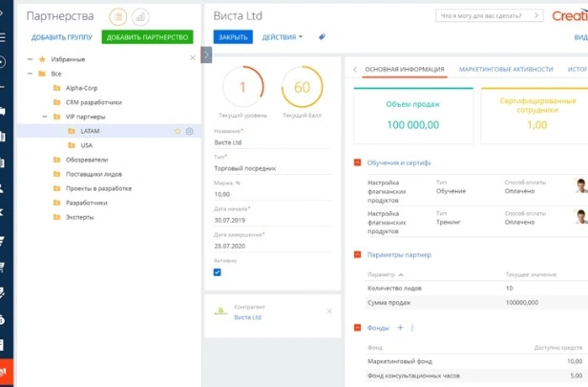Click the Добавить партнерство button
Screen dimensions: 588x387
(148, 37)
